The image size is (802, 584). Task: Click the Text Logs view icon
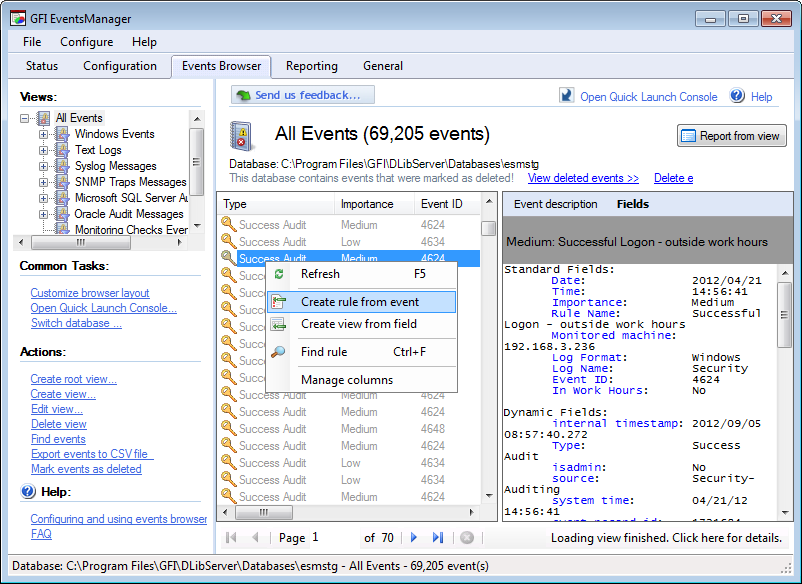click(62, 150)
